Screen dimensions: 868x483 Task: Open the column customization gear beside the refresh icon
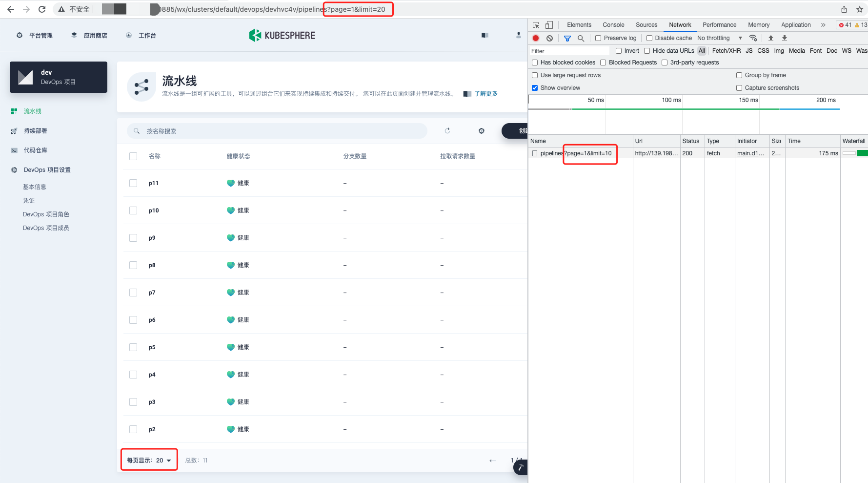[481, 131]
